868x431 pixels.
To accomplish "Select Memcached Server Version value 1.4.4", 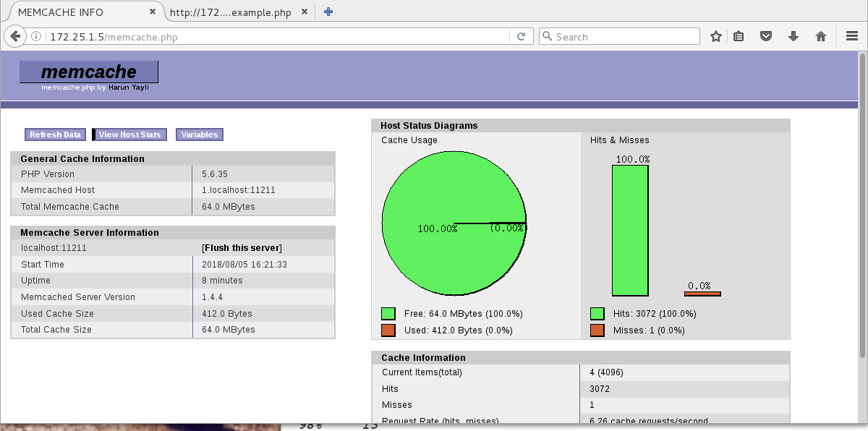I will coord(213,297).
